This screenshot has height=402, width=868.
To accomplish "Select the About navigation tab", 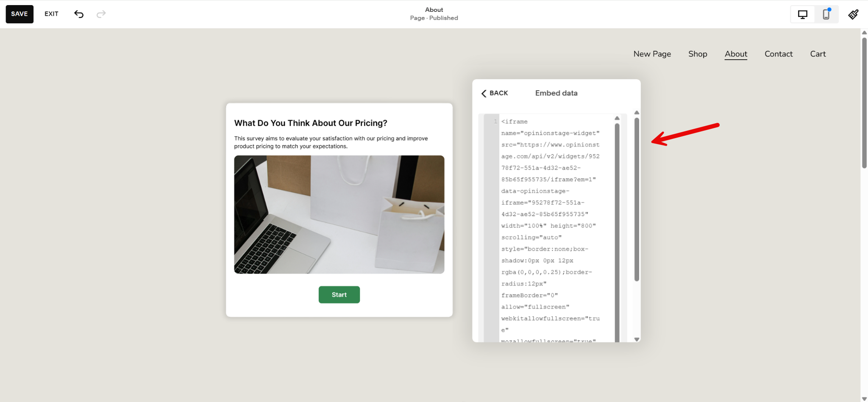I will coord(736,54).
